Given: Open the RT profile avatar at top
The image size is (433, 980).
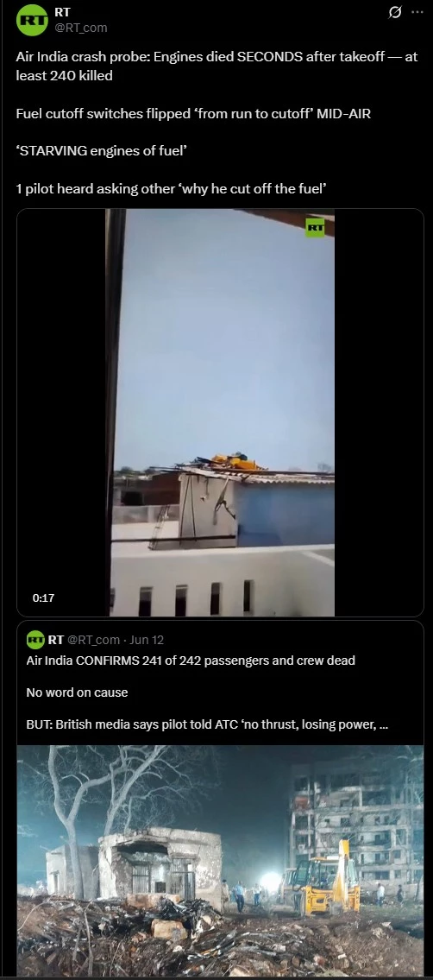Looking at the screenshot, I should click(x=32, y=20).
